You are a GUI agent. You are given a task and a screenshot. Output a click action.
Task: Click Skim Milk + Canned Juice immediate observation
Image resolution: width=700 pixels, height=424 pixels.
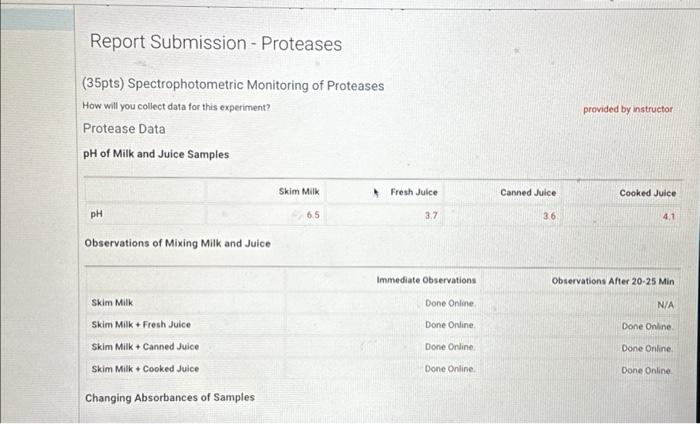[450, 347]
